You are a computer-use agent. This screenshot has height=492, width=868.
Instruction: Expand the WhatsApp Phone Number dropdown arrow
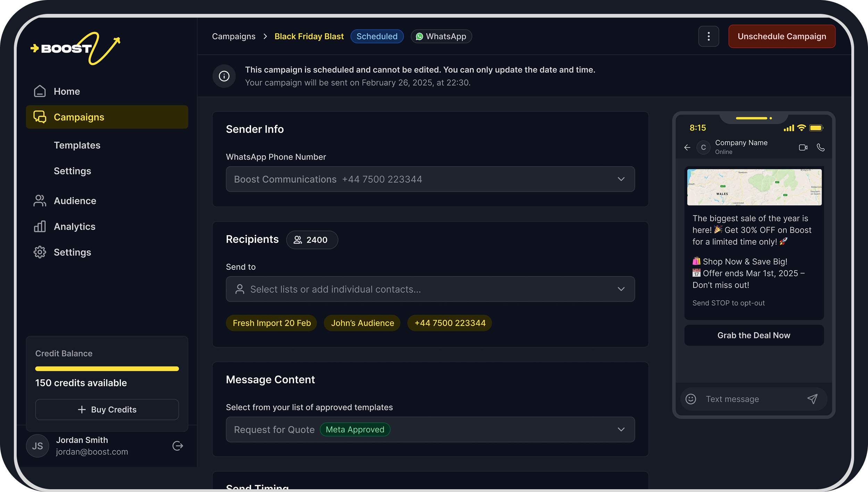click(621, 179)
